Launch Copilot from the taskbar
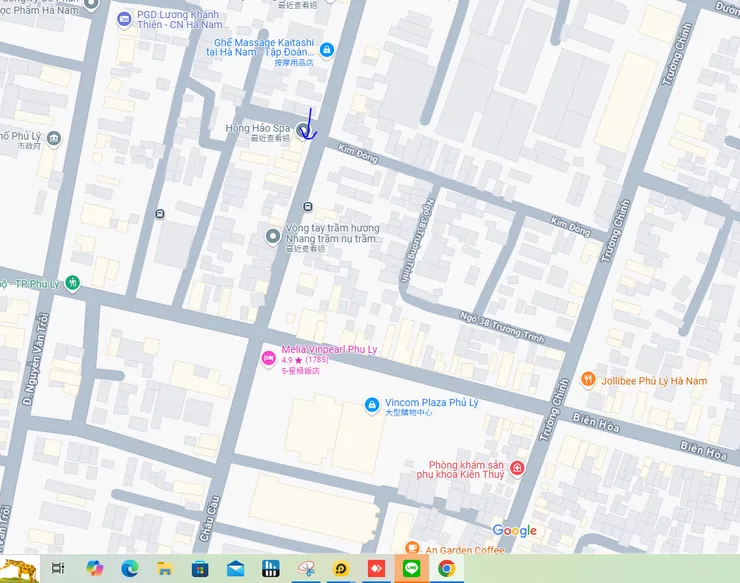The width and height of the screenshot is (740, 583). point(94,568)
